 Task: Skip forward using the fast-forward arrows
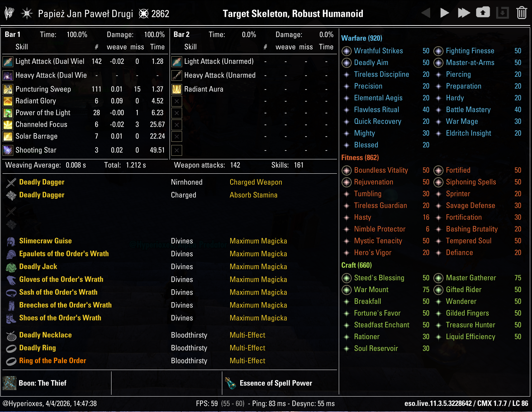464,13
